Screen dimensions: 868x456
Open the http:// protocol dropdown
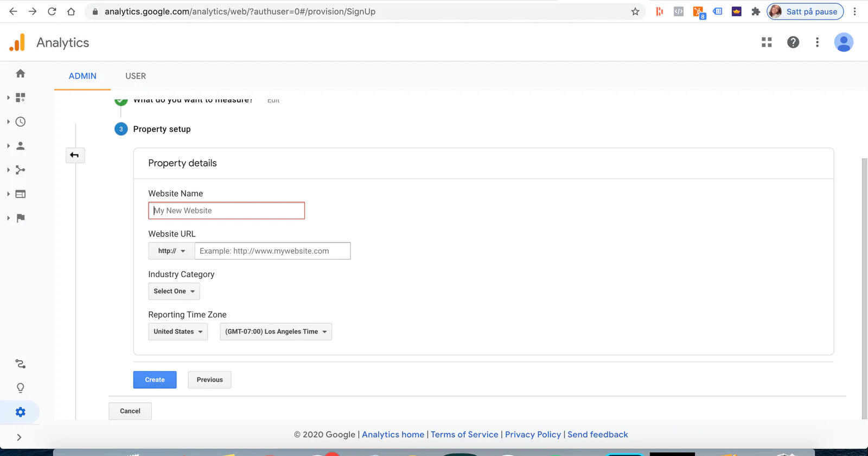pos(171,251)
